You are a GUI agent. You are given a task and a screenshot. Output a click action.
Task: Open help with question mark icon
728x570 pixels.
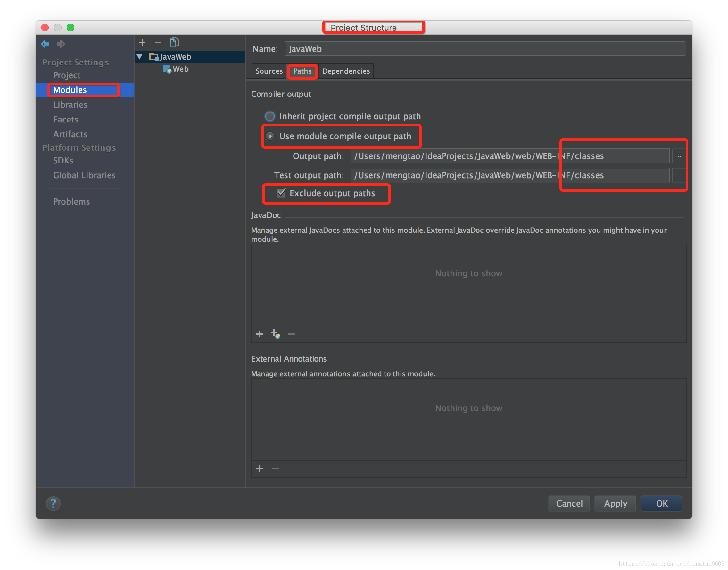[53, 503]
